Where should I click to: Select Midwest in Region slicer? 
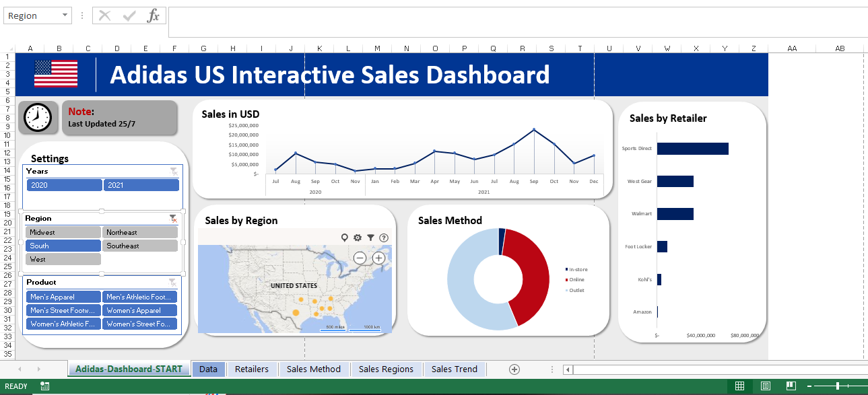tap(63, 232)
